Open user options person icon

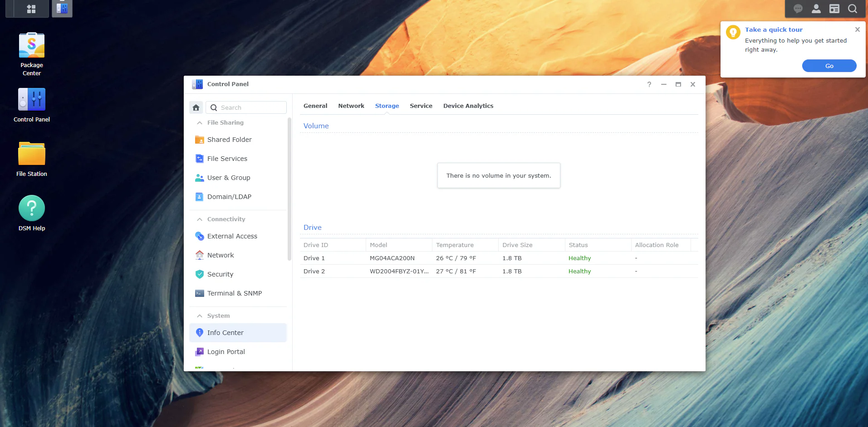(x=816, y=9)
